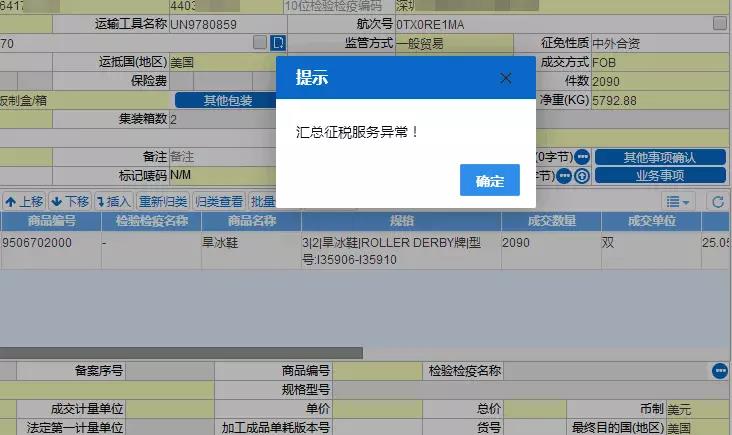Click the 净重(KG) field 5792.88
This screenshot has width=732, height=435.
tap(660, 100)
